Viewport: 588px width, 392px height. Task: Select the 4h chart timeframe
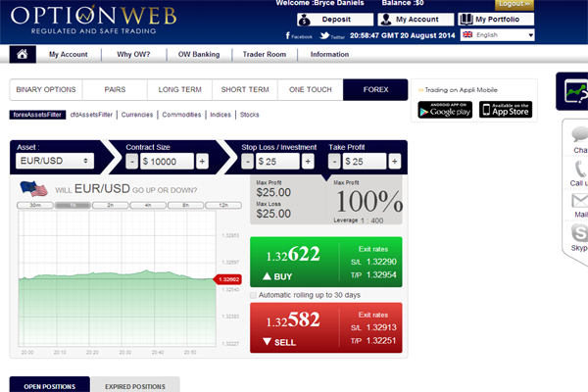click(x=148, y=205)
